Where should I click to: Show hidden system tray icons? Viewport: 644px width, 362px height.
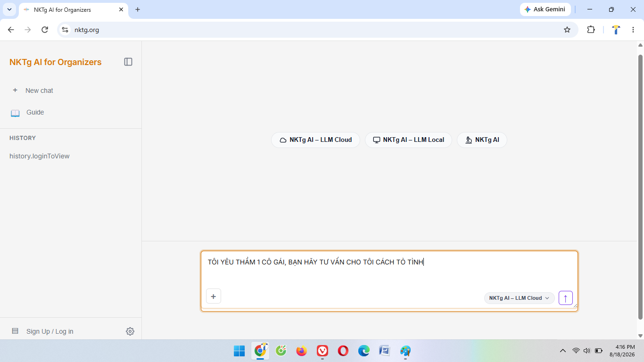[562, 351]
